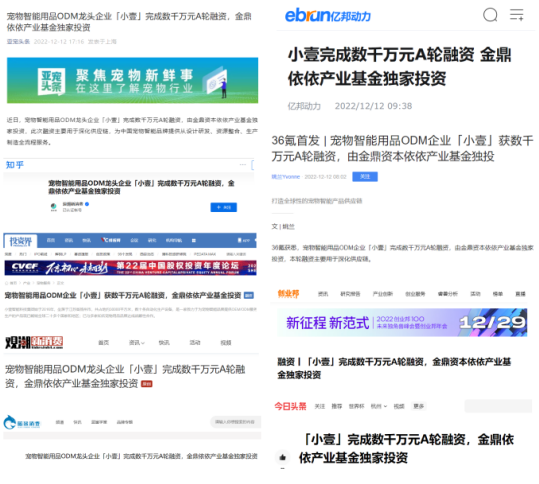Click the blue tag after 投资界 headline
The width and height of the screenshot is (539, 484).
pyautogui.click(x=249, y=295)
